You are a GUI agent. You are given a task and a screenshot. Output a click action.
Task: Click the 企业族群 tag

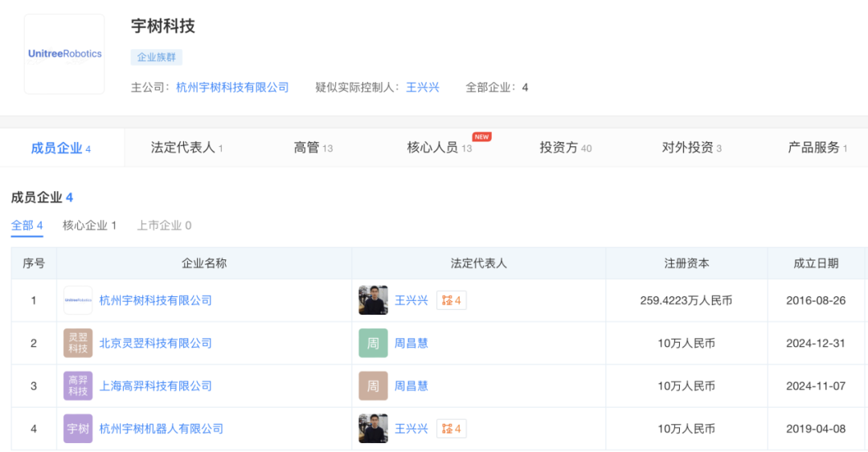pos(157,58)
